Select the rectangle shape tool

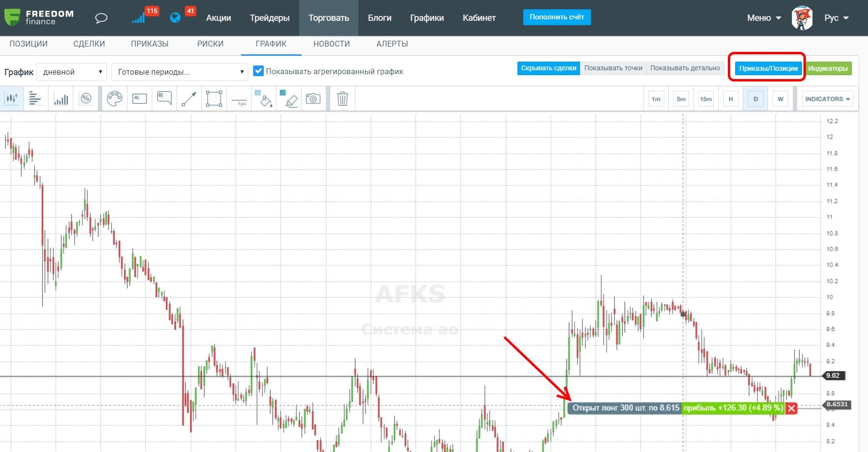214,99
